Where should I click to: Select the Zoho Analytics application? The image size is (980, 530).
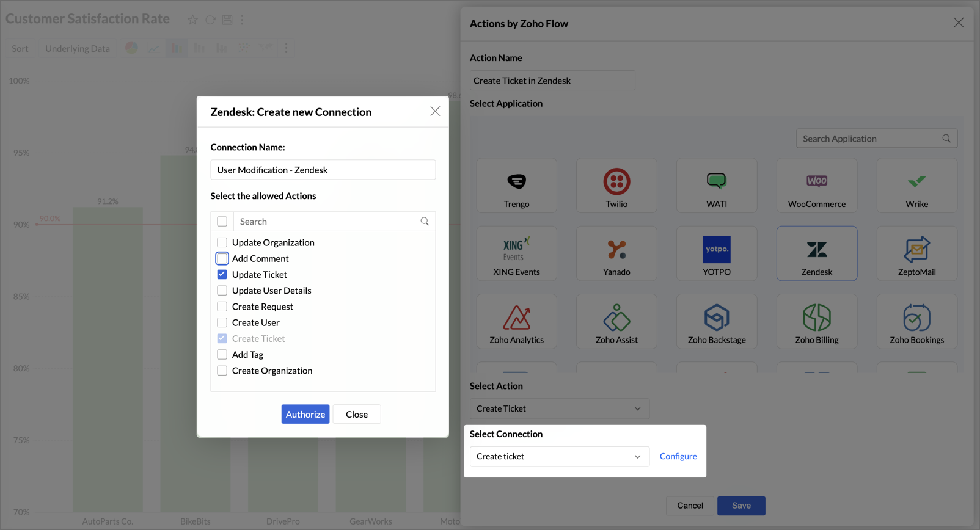[x=516, y=322]
